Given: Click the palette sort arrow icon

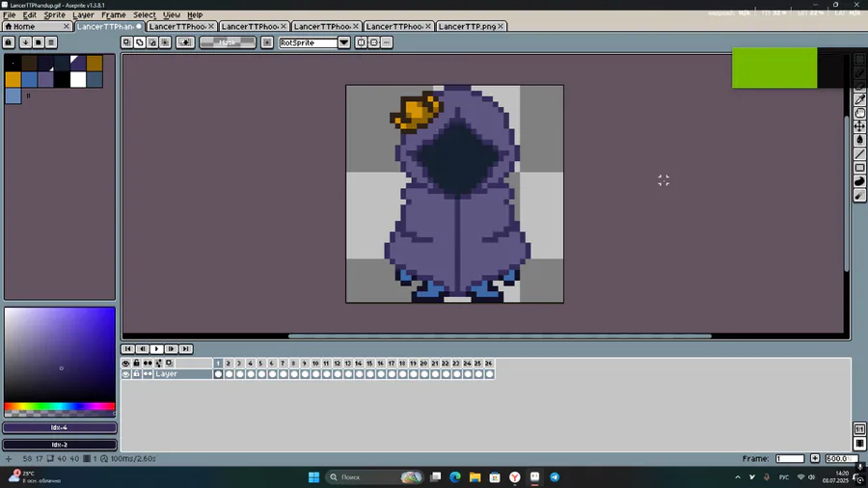Looking at the screenshot, I should click(x=25, y=42).
